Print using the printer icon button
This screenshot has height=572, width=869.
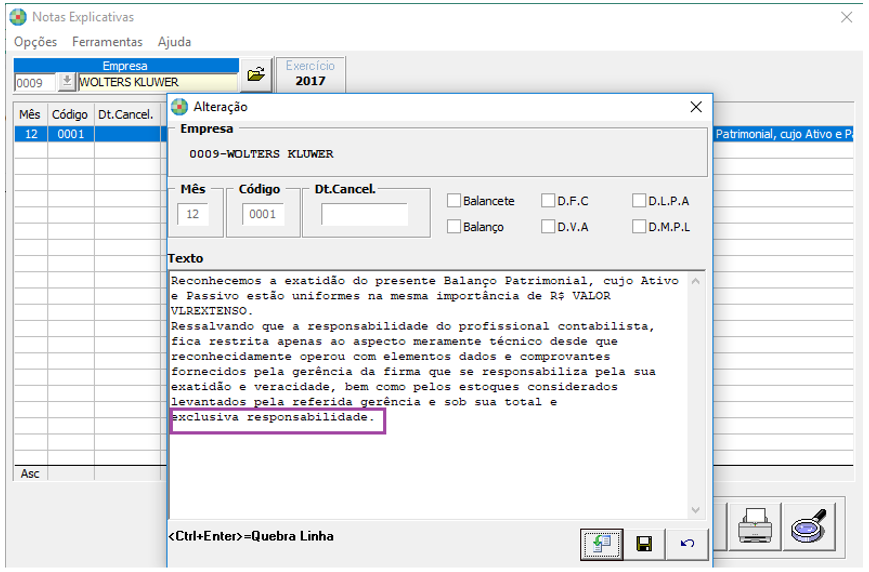(x=754, y=526)
